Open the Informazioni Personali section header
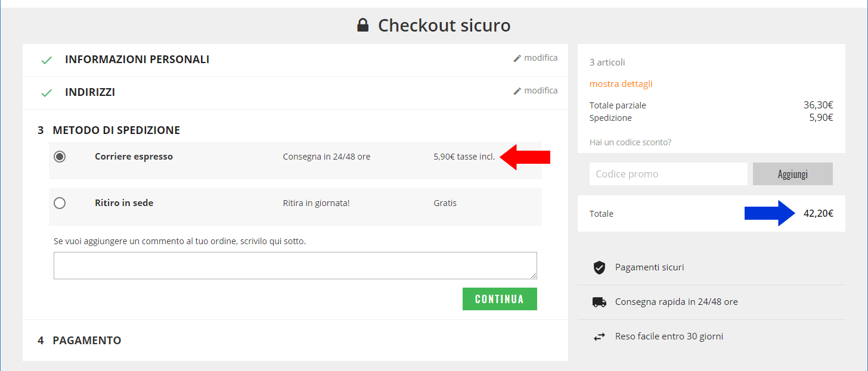Screen dimensions: 868x371 click(x=137, y=60)
